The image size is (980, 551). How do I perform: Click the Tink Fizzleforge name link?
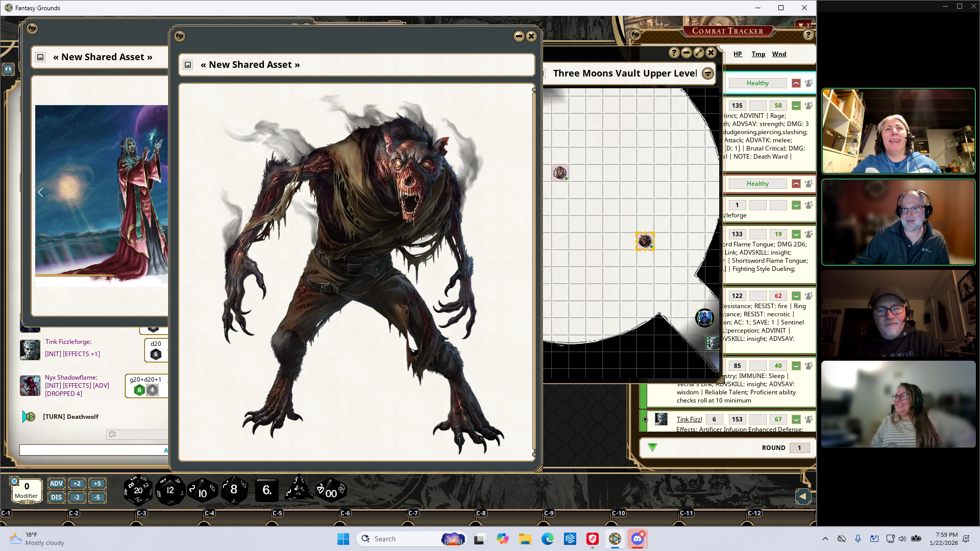[689, 419]
